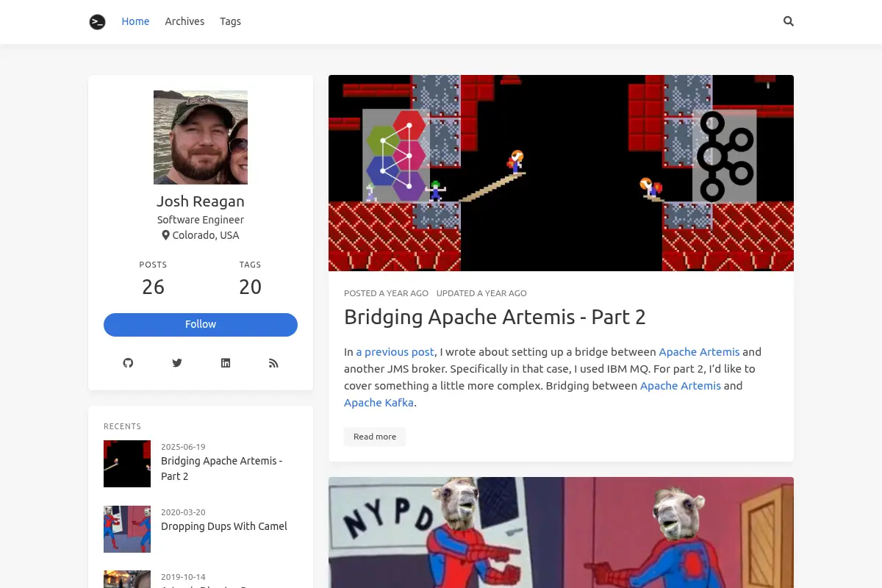Viewport: 882px width, 588px height.
Task: View the Posts count of 26
Action: click(153, 287)
